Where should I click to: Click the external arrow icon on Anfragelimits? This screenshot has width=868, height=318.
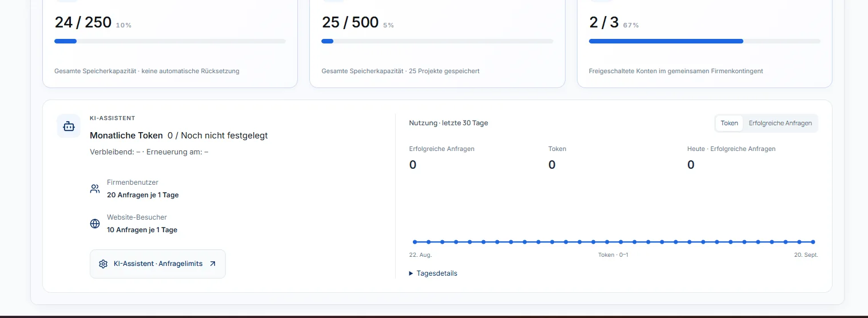[213, 264]
